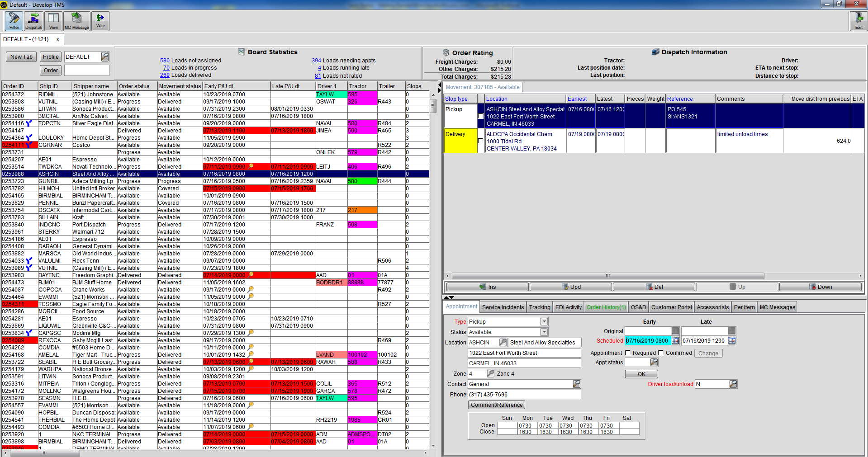Collapse the panel using the up/down arrow splitter

tap(449, 297)
